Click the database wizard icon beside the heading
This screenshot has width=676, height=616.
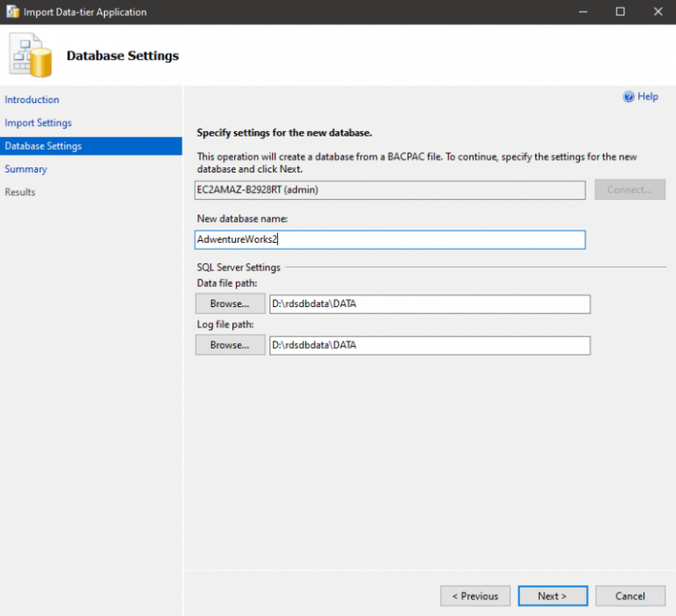32,55
